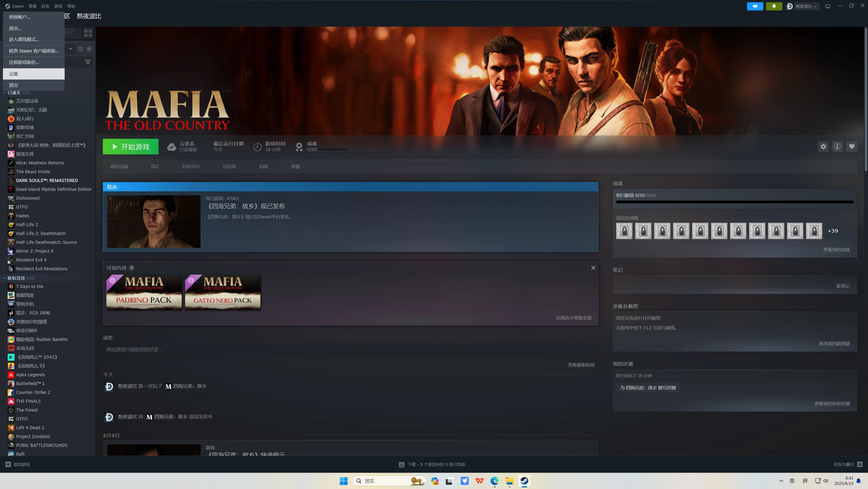868x489 pixels.
Task: Click the ready-to-play filter icon
Action: (89, 49)
